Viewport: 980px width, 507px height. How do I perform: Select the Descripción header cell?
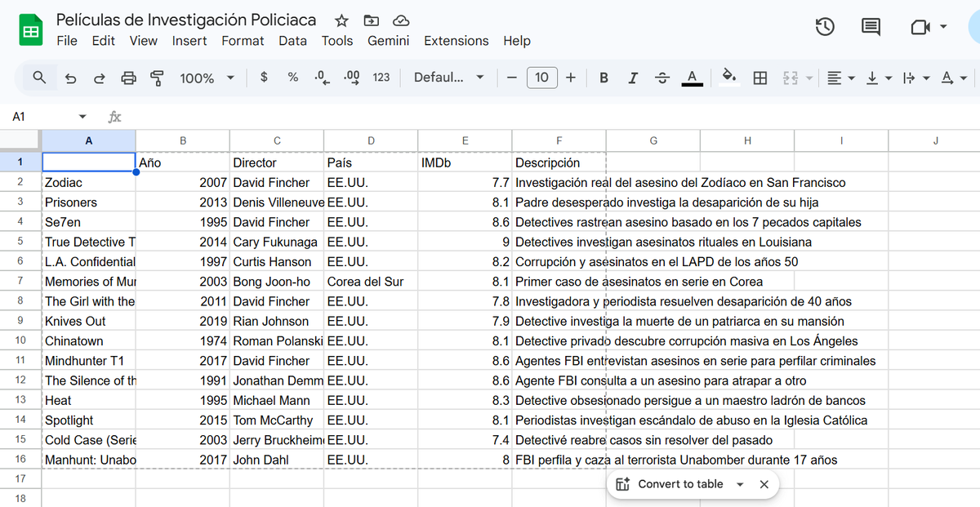(559, 162)
